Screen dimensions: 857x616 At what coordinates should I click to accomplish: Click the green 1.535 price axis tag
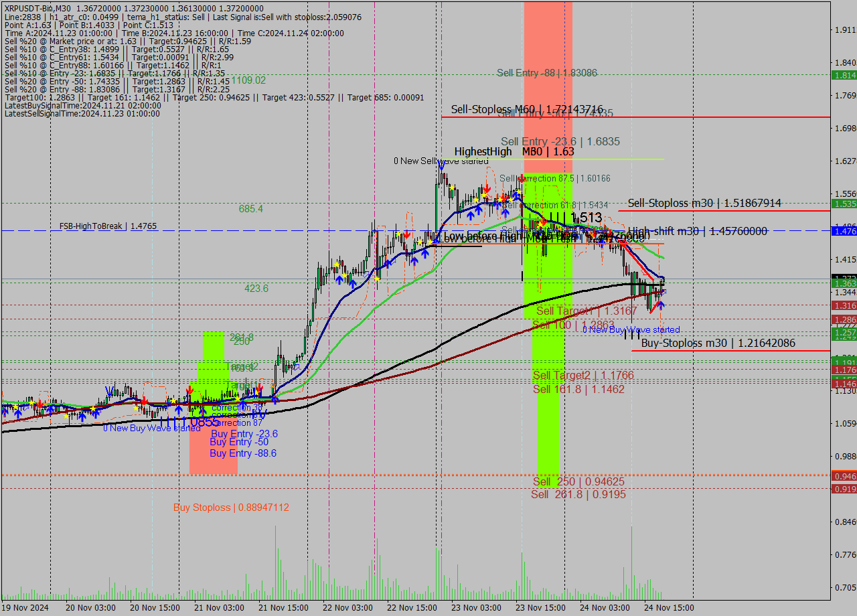tap(844, 204)
